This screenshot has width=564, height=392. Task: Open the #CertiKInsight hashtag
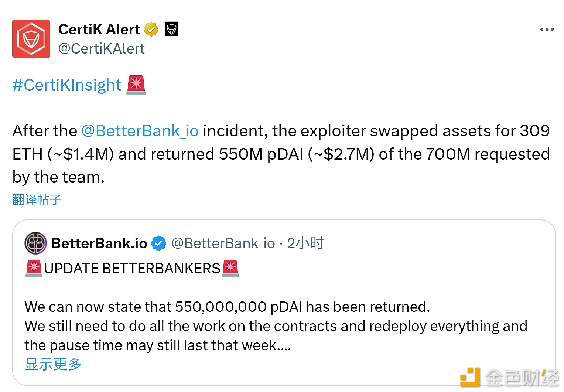click(x=67, y=85)
